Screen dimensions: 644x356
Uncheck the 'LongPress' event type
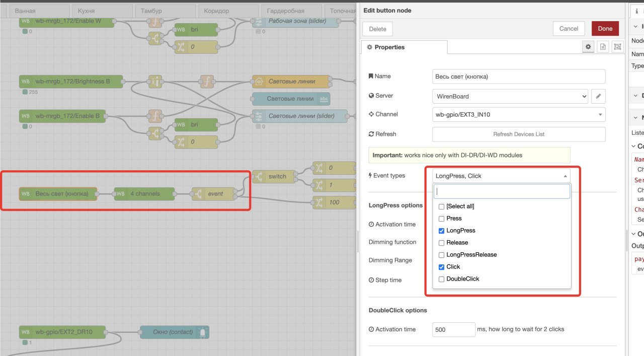[441, 231]
